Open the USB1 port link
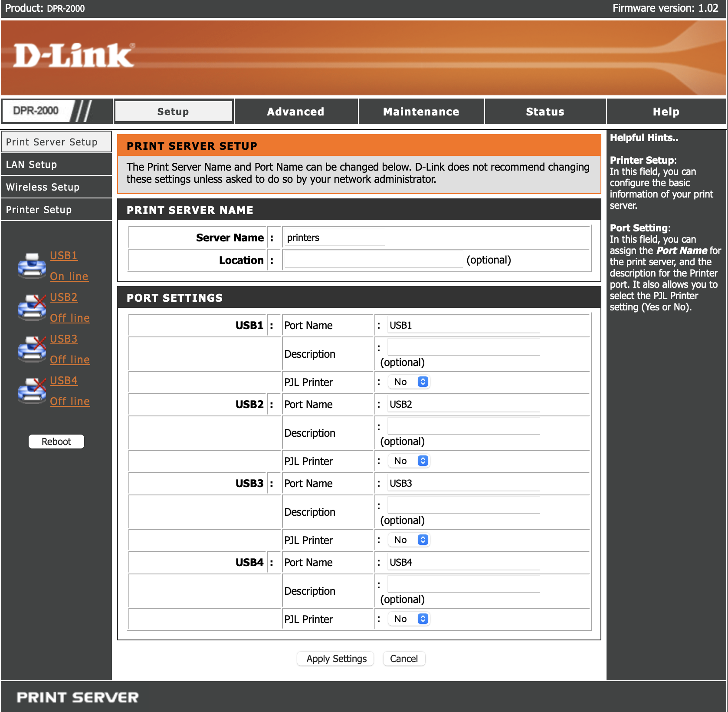This screenshot has width=728, height=712. (x=64, y=256)
